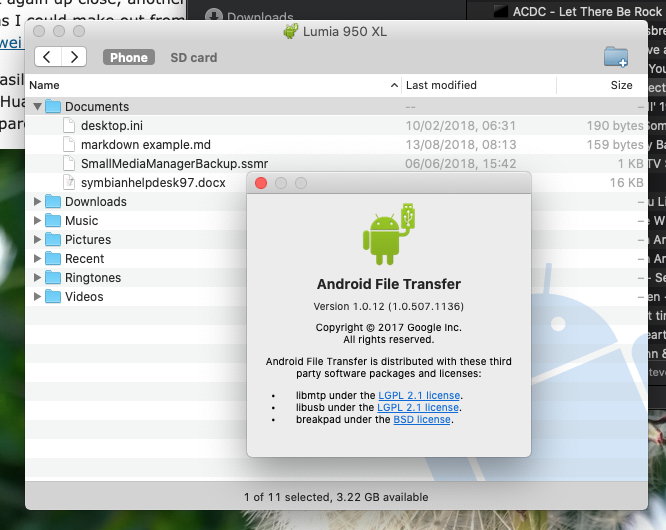The image size is (666, 530).
Task: Click the 13/08/2018, 08:13 modified date
Action: pyautogui.click(x=461, y=145)
